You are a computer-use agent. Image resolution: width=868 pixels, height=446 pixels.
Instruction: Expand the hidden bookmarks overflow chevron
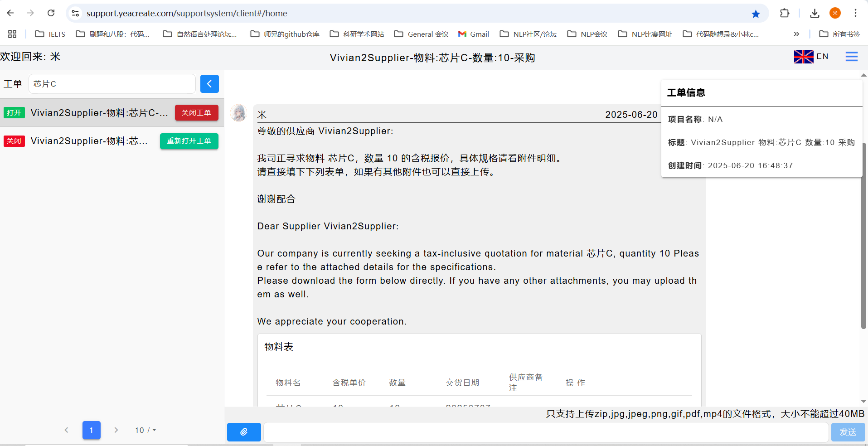pyautogui.click(x=796, y=34)
